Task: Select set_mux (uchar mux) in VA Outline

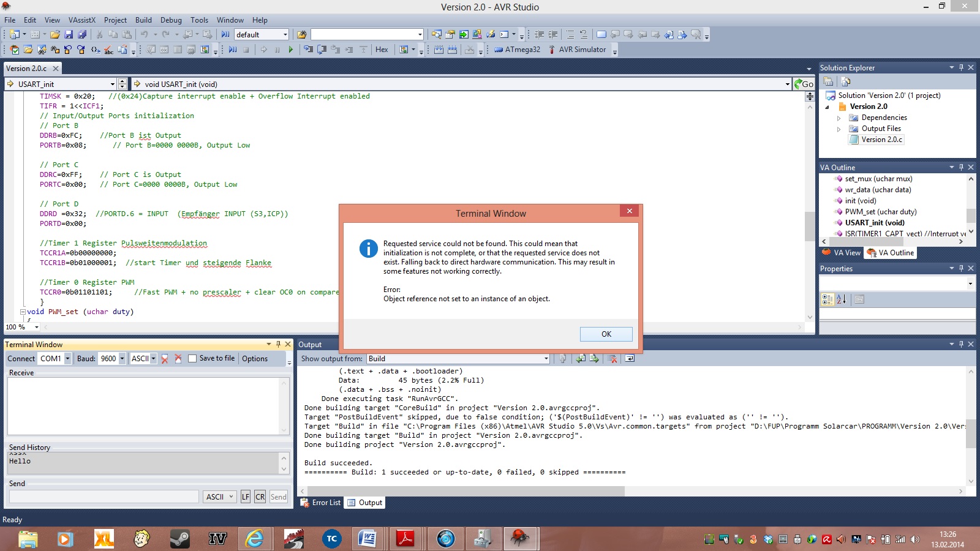Action: (878, 179)
